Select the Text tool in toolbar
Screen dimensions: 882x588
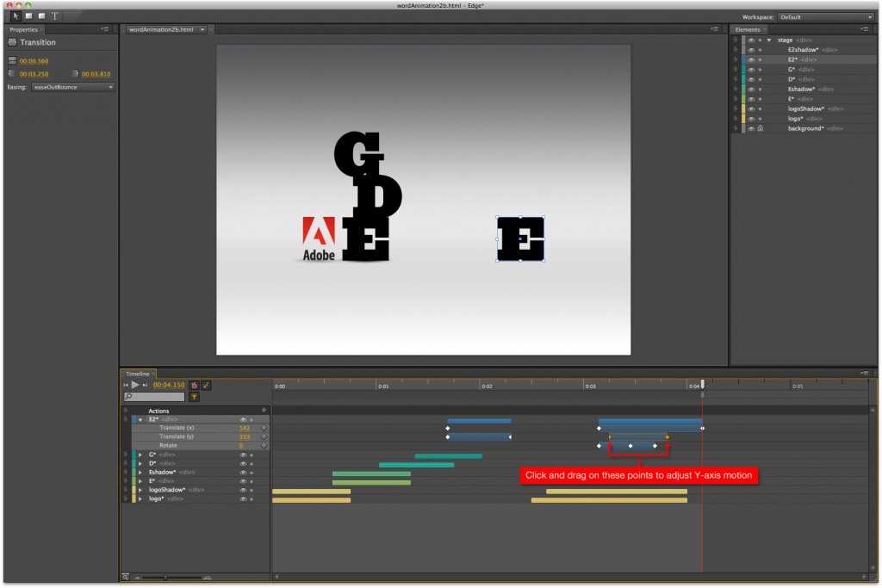[x=55, y=15]
